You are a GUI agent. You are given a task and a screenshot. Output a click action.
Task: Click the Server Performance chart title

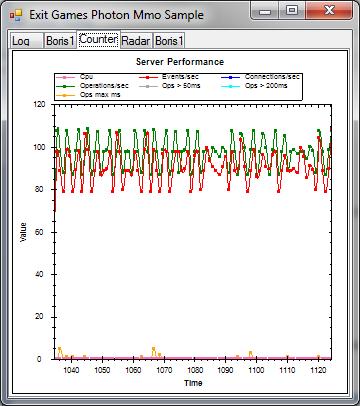pyautogui.click(x=180, y=62)
